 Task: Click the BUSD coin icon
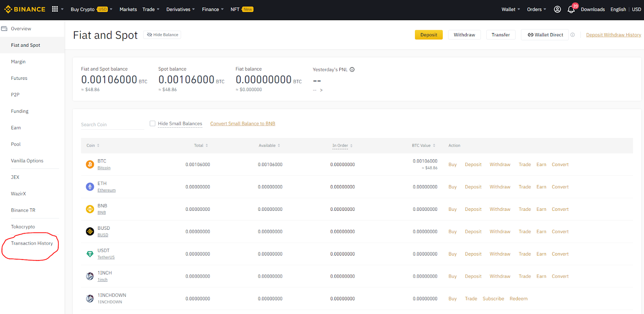click(x=90, y=231)
